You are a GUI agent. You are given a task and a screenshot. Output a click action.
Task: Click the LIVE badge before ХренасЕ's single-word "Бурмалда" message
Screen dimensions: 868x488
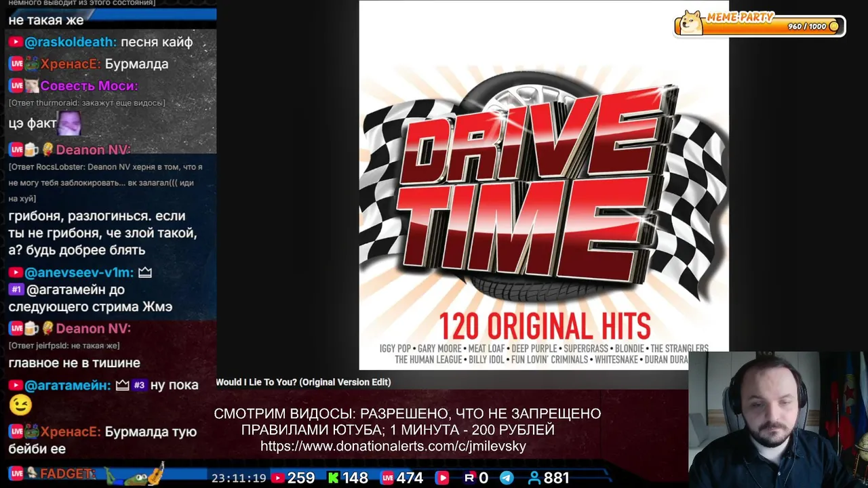point(16,64)
